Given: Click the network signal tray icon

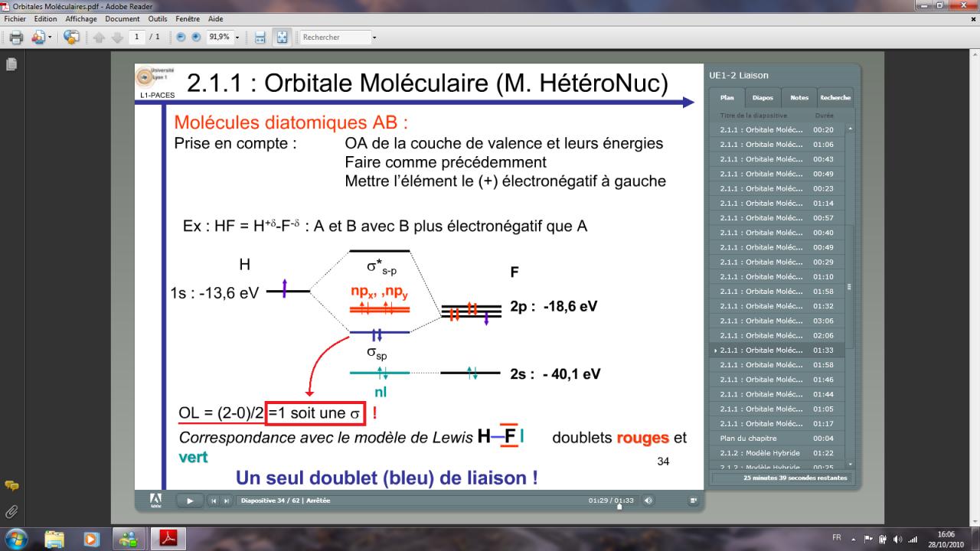Looking at the screenshot, I should click(x=912, y=538).
